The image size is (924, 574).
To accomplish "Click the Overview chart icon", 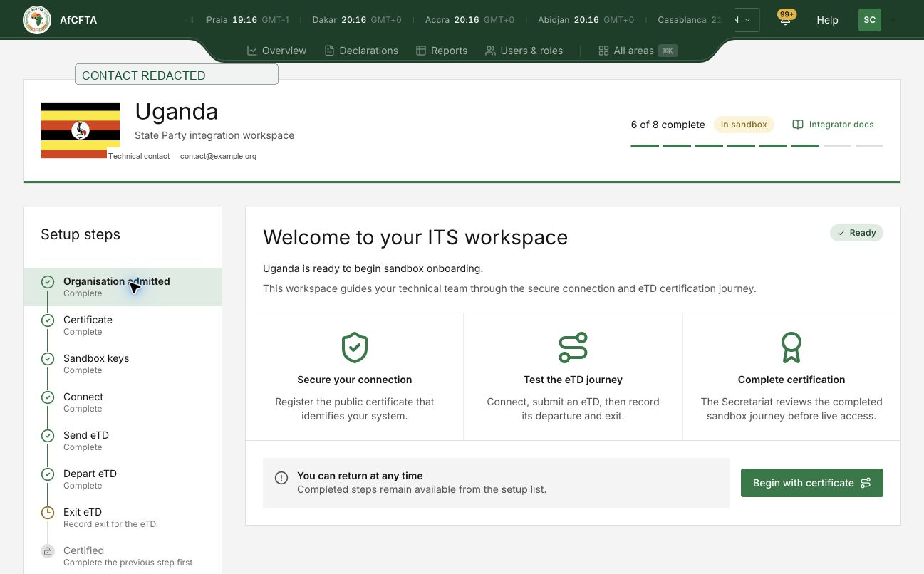I will [252, 51].
